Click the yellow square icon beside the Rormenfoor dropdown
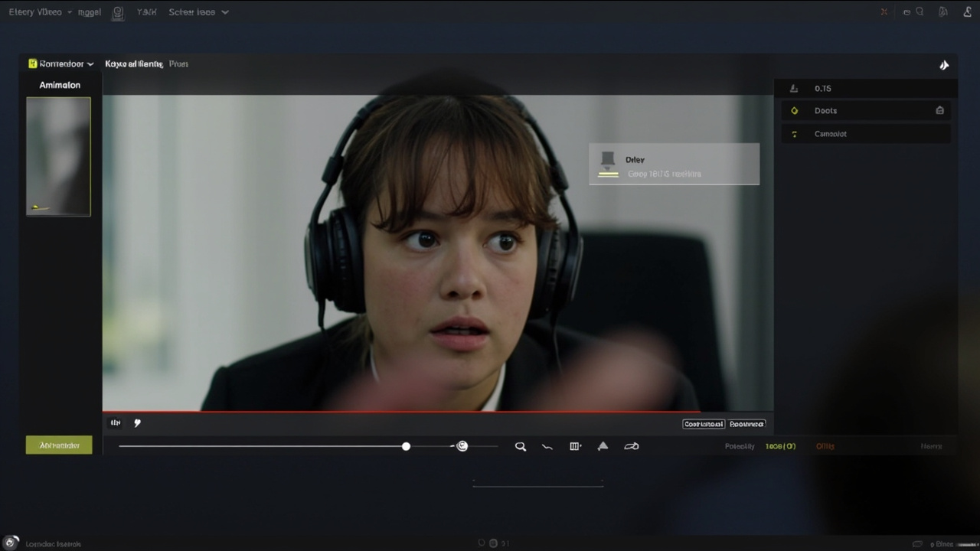The image size is (980, 551). pyautogui.click(x=33, y=64)
